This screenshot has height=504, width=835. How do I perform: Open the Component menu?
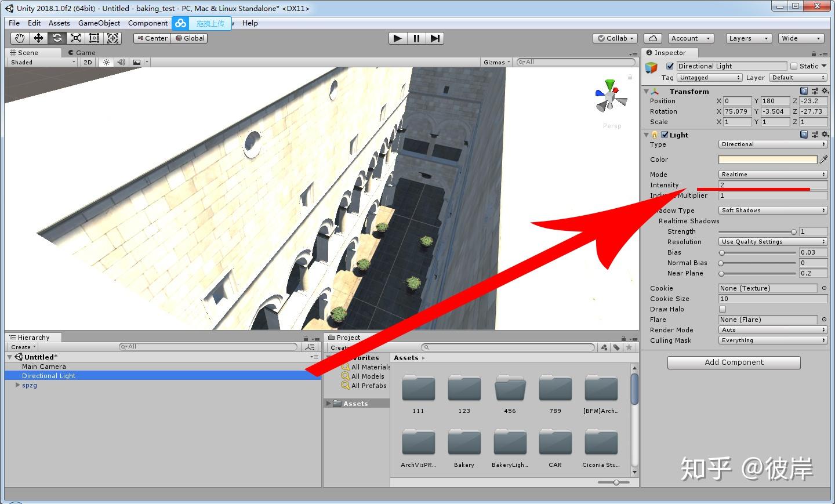coord(148,23)
